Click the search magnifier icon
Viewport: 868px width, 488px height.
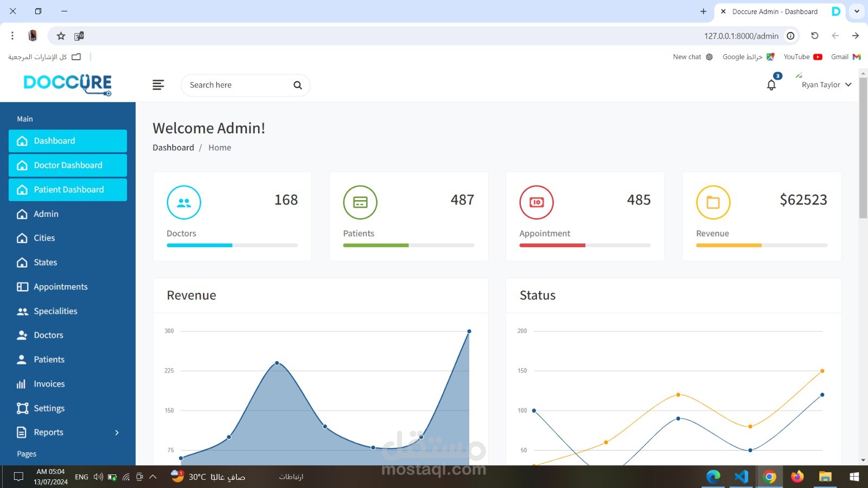point(297,85)
